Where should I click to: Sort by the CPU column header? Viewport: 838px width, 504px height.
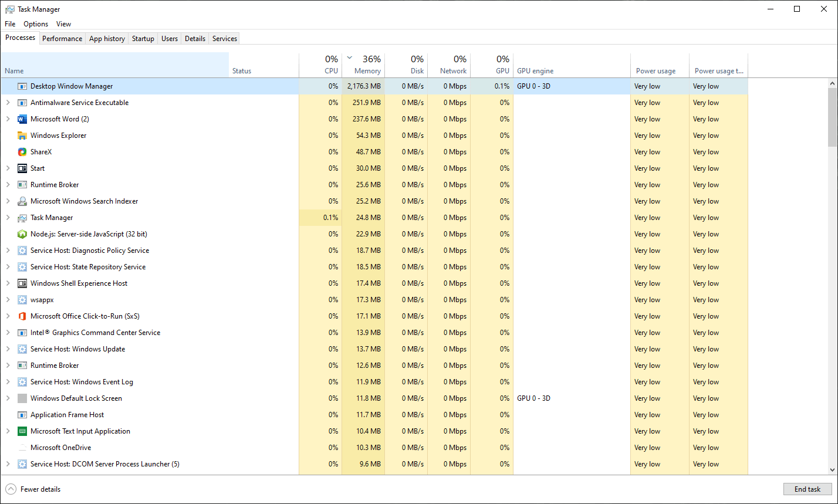(320, 65)
